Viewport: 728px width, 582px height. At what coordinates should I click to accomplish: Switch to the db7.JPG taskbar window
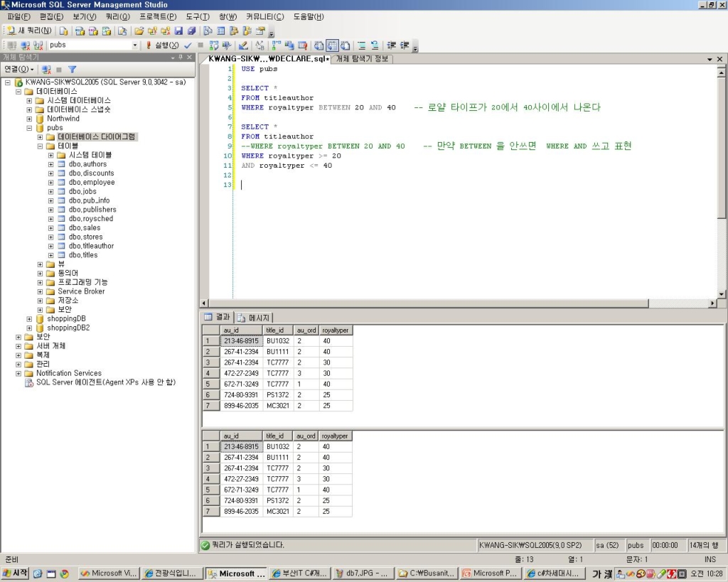[363, 573]
